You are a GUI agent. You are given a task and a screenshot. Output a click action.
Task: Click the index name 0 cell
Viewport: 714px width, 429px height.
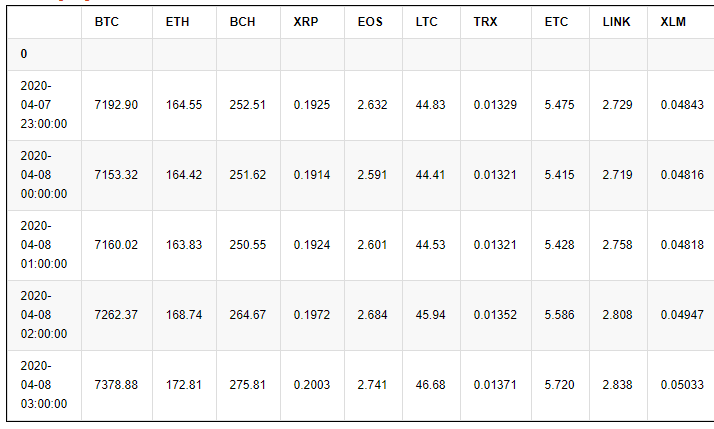click(24, 54)
